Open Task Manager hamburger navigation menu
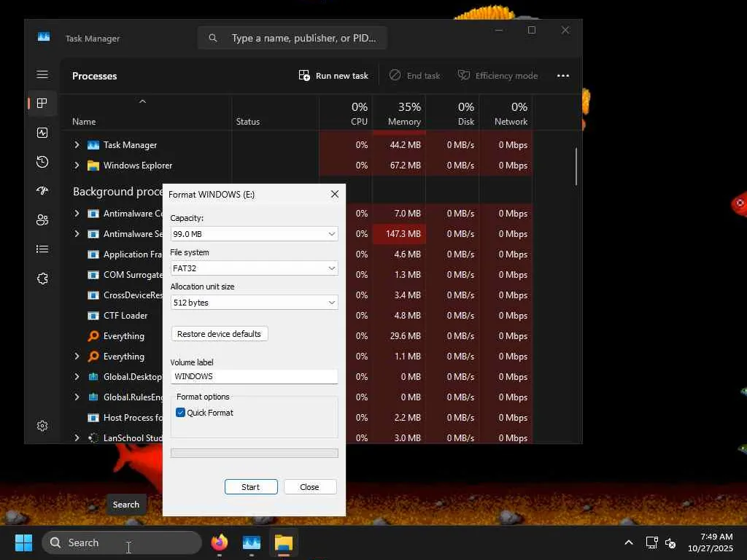The height and width of the screenshot is (560, 747). pyautogui.click(x=42, y=75)
